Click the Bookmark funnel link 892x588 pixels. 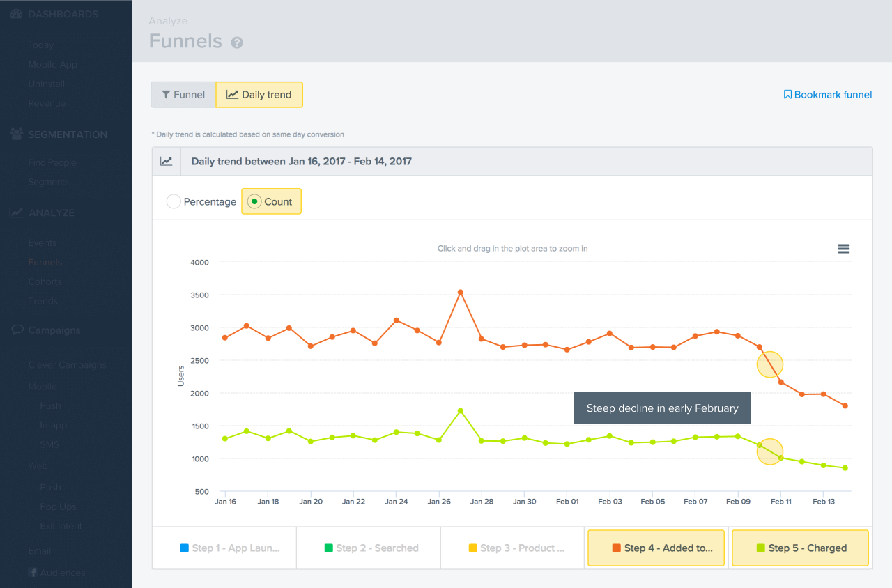pyautogui.click(x=832, y=94)
